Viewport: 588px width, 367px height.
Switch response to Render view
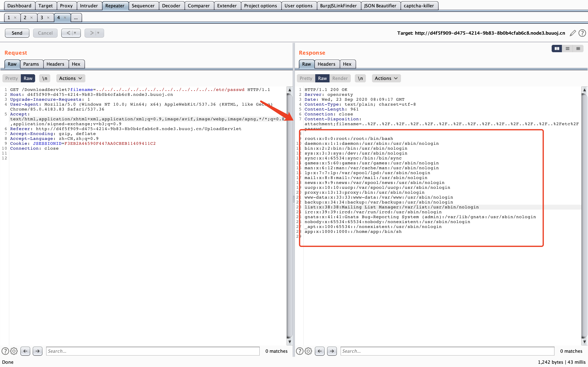(340, 78)
